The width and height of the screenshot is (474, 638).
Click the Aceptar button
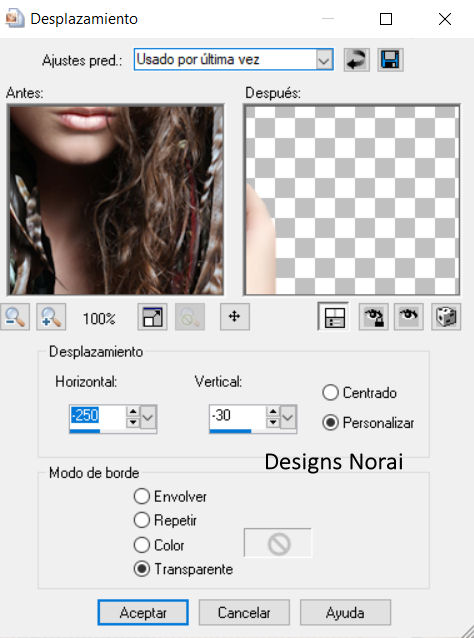tap(143, 612)
